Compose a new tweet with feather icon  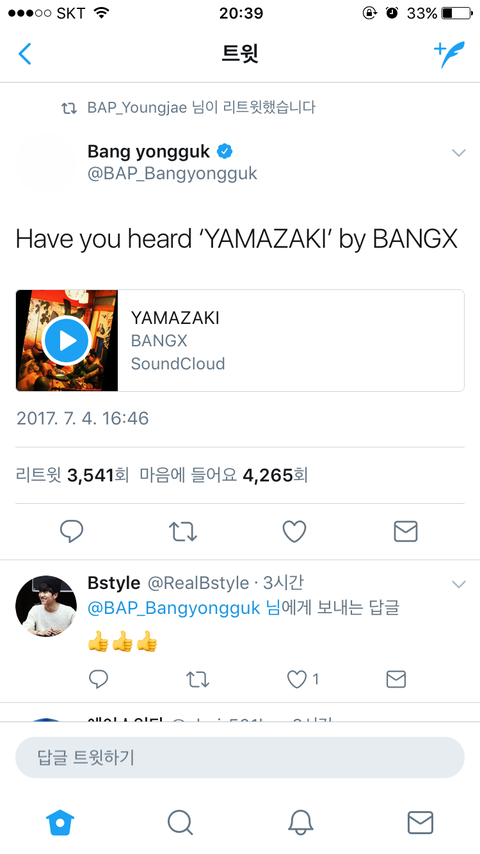click(449, 54)
